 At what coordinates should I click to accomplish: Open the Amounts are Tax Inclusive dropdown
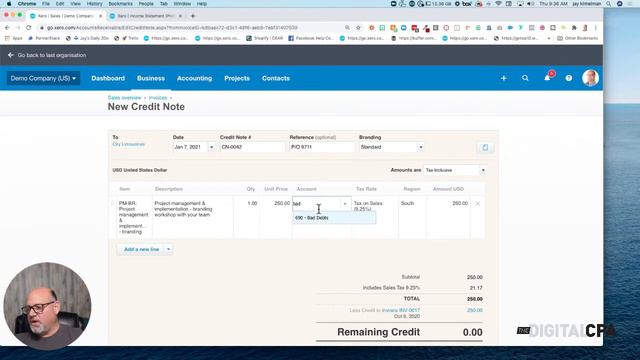pos(483,170)
